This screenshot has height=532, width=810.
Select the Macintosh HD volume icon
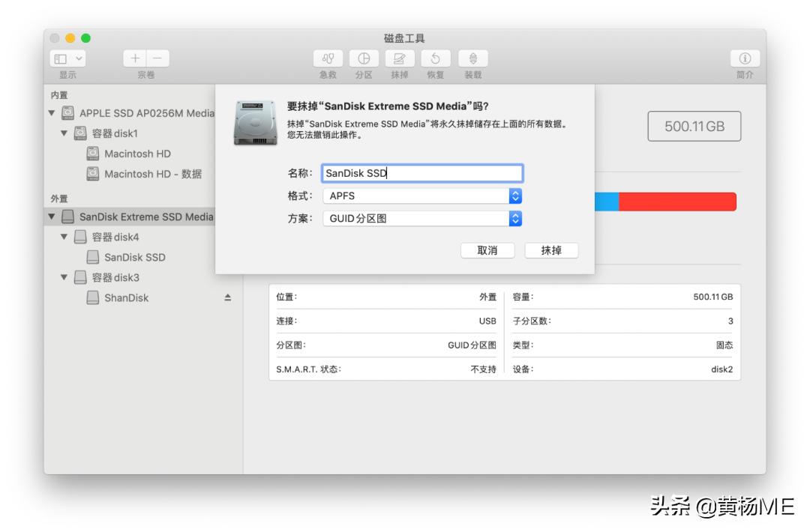pyautogui.click(x=92, y=154)
